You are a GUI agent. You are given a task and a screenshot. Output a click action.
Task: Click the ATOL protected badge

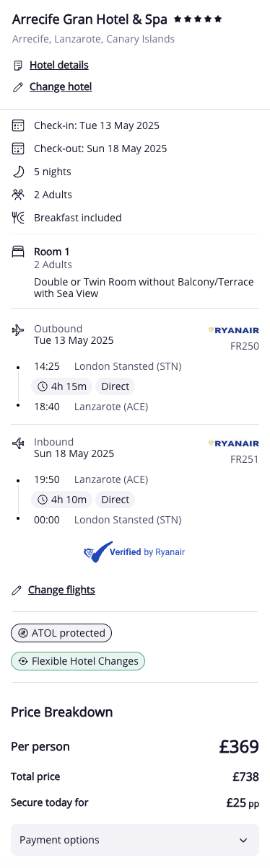click(x=61, y=633)
